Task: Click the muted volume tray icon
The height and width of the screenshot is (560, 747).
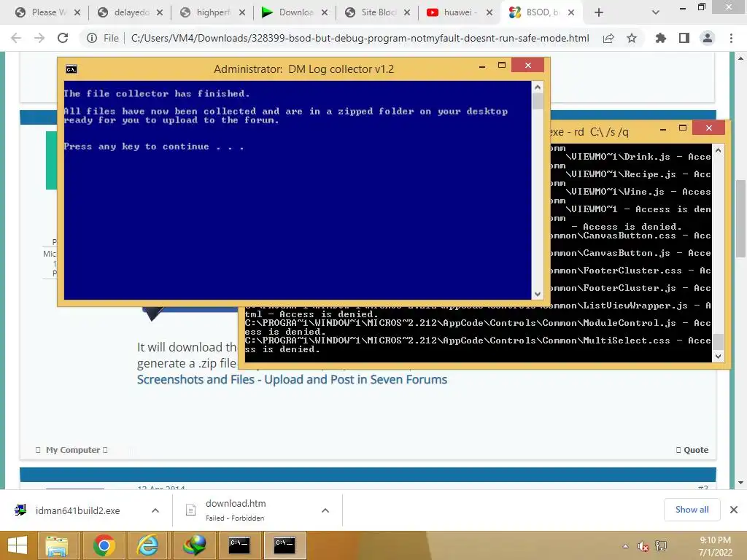Action: [643, 546]
